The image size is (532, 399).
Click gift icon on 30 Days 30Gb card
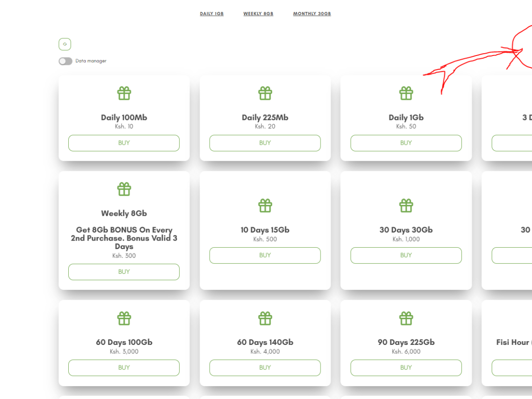pos(406,206)
